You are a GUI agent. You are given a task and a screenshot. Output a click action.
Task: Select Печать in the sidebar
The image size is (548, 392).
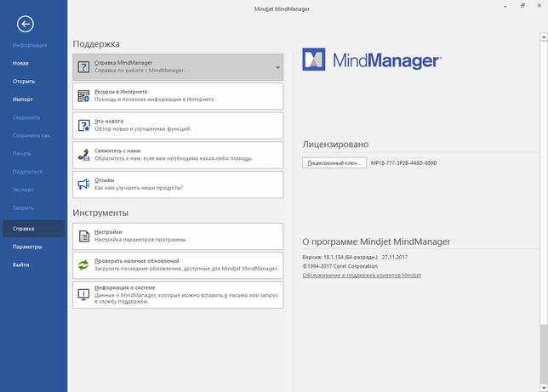(21, 154)
